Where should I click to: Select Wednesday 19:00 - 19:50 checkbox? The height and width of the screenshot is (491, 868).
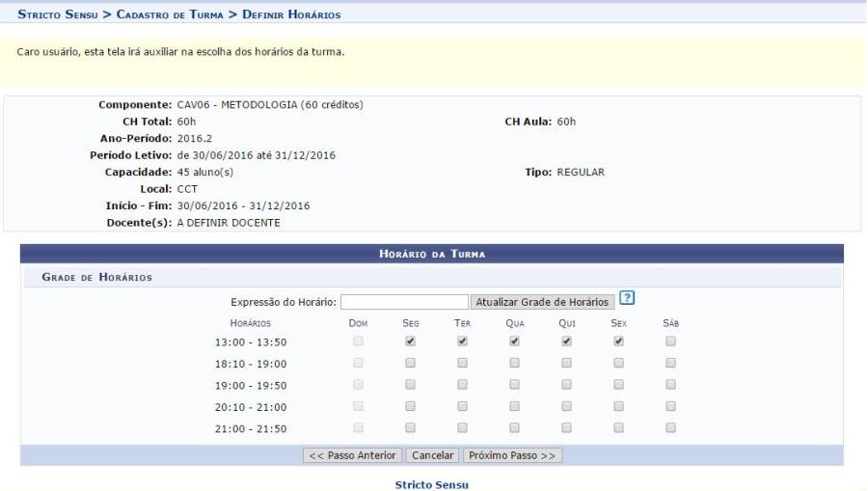click(x=515, y=385)
